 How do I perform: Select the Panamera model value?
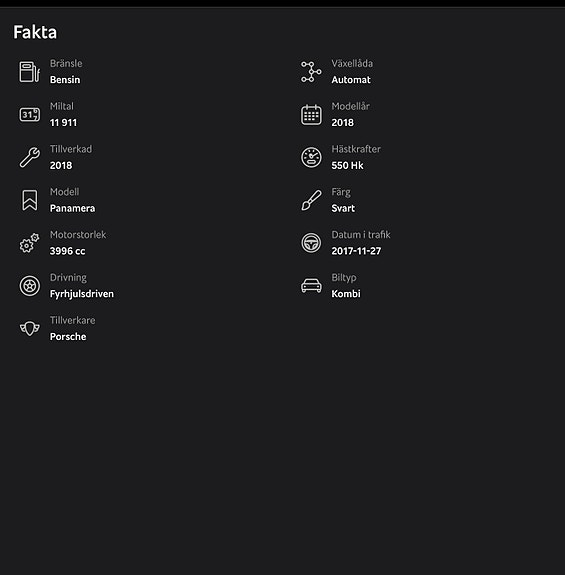click(x=73, y=208)
